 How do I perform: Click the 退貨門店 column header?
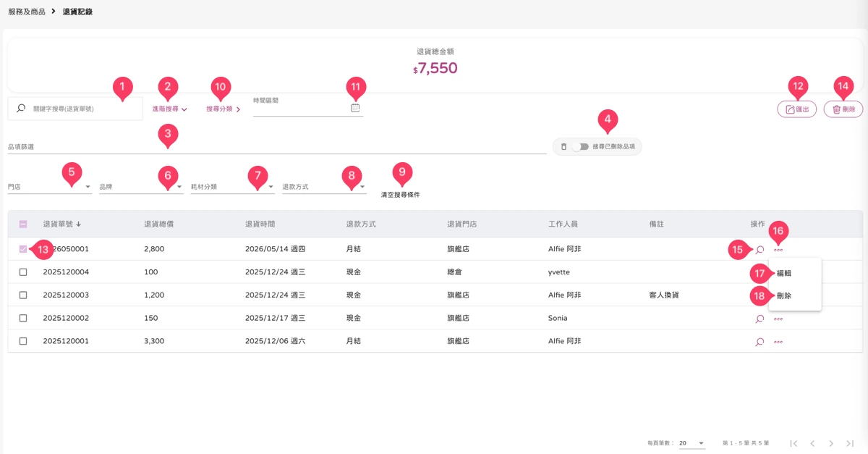461,224
